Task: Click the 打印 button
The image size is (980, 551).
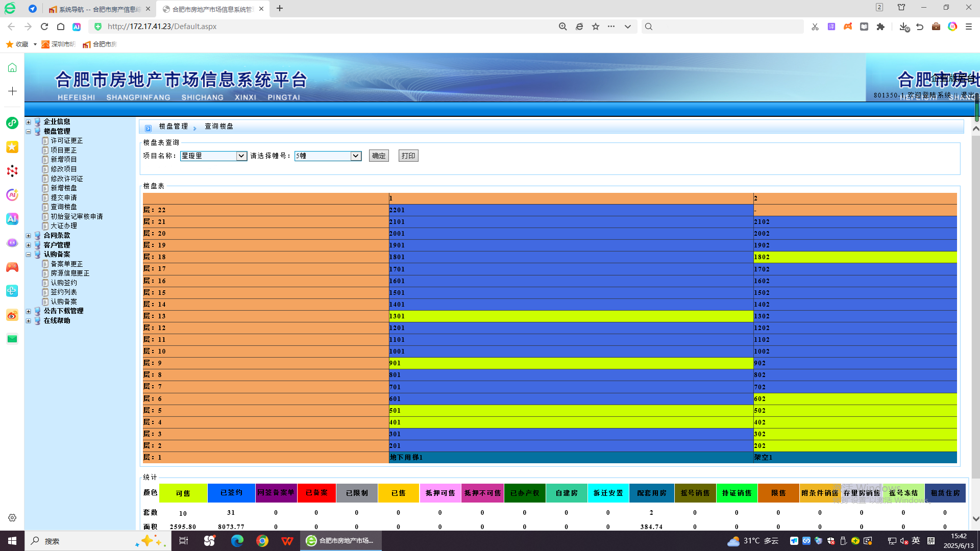Action: 408,156
